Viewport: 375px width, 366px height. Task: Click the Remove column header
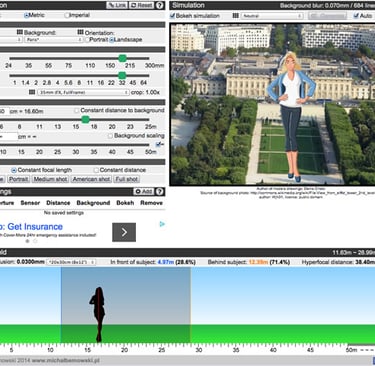click(x=151, y=203)
